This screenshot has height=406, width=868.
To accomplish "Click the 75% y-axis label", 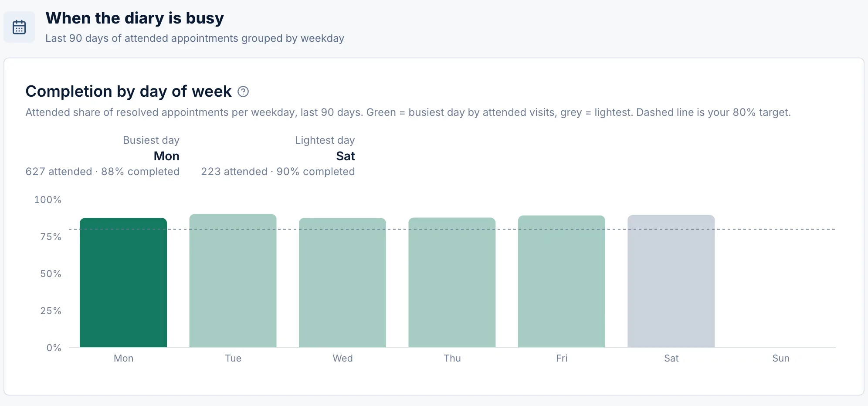I will (51, 237).
